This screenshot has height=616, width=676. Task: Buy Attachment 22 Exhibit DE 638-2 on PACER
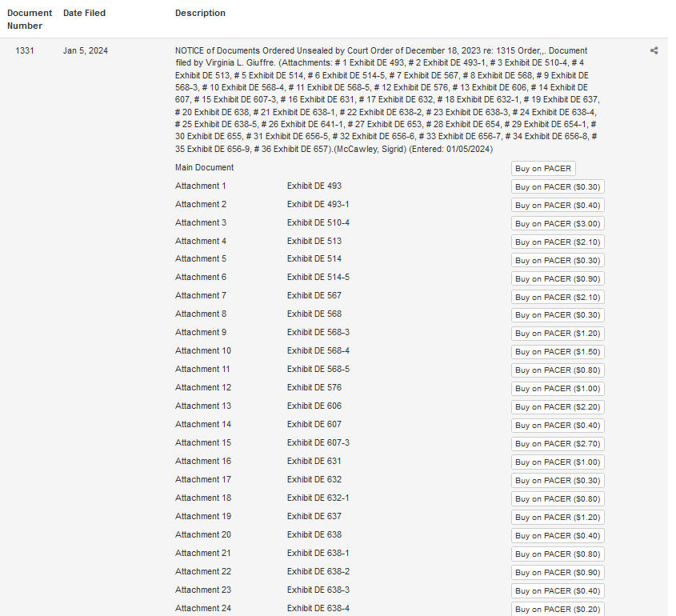pos(558,573)
